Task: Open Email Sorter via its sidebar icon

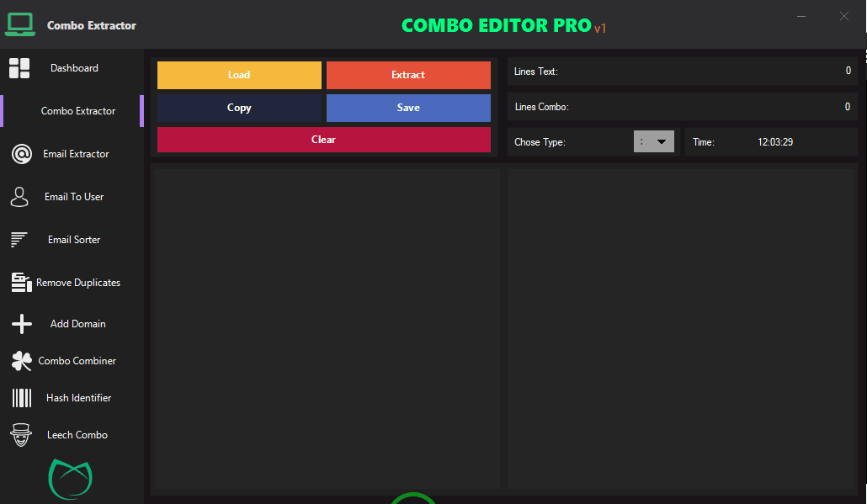Action: [x=19, y=239]
